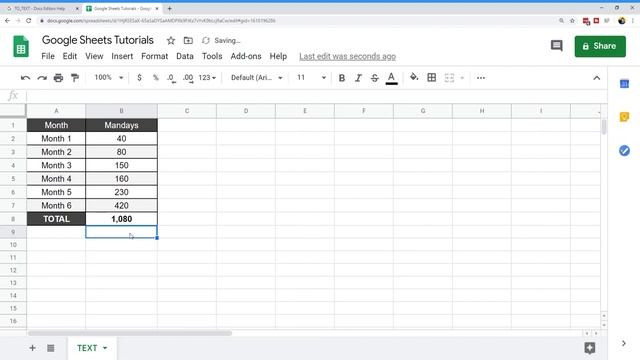Viewport: 640px width, 360px height.
Task: Select the TOTAL cell
Action: tap(56, 219)
